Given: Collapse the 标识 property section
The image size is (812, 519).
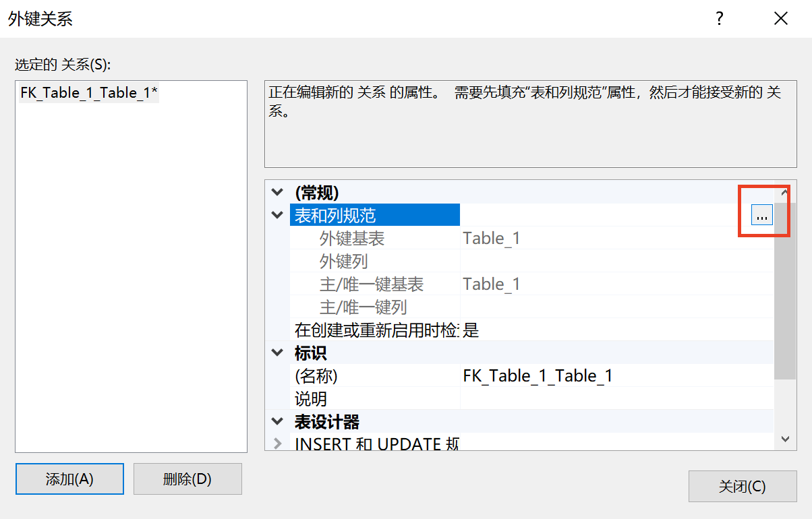Looking at the screenshot, I should pos(277,352).
